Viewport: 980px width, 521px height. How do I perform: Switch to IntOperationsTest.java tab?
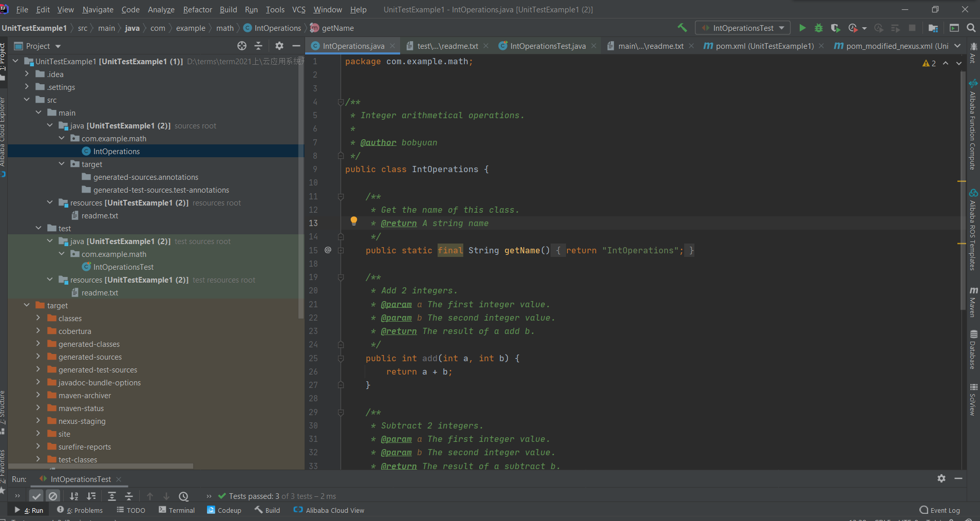point(548,46)
